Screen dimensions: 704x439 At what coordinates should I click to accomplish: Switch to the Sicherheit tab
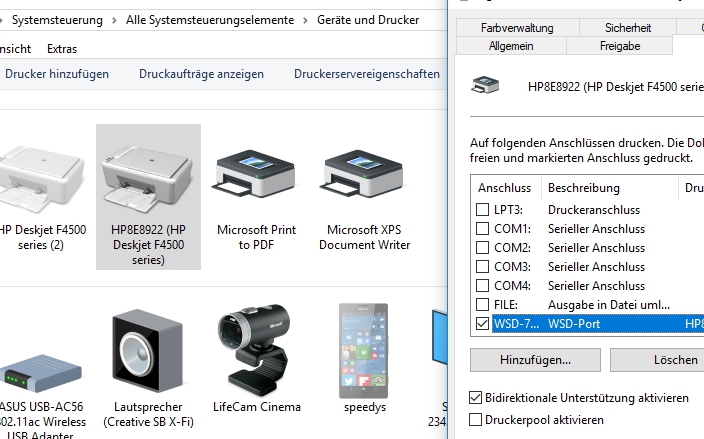click(x=628, y=28)
